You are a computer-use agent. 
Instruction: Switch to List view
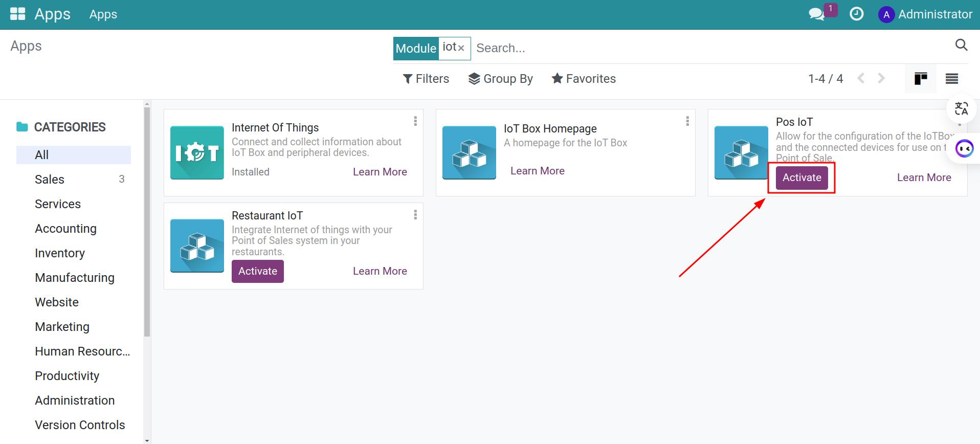pyautogui.click(x=952, y=79)
